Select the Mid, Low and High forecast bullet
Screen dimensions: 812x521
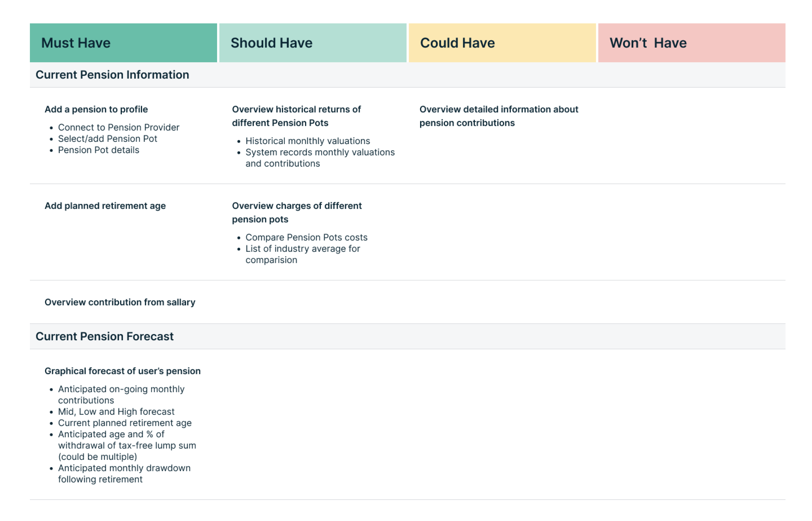[x=116, y=411]
